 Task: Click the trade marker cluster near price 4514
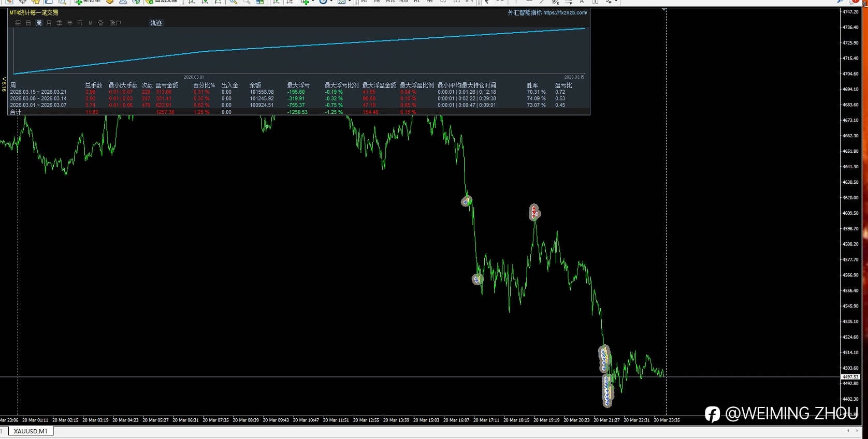click(604, 358)
